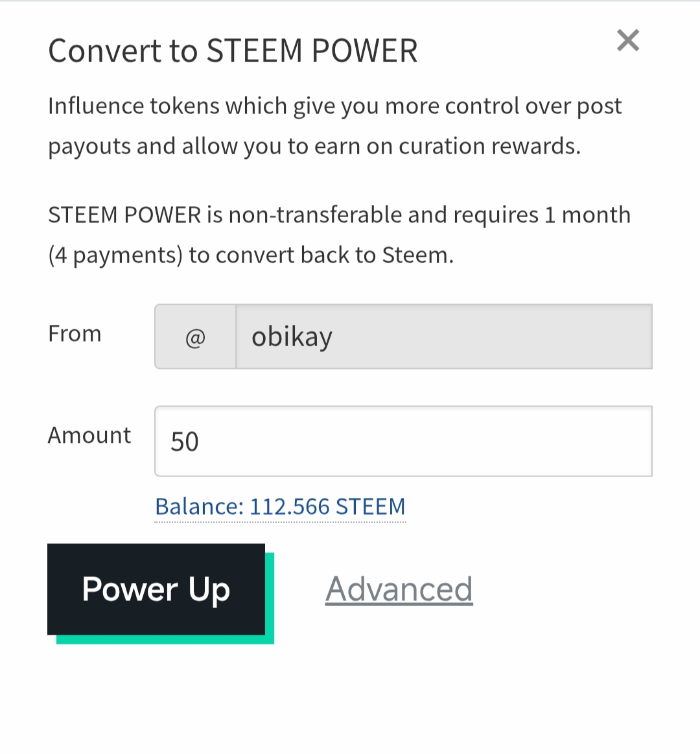
Task: Open the Advanced link
Action: pos(399,589)
